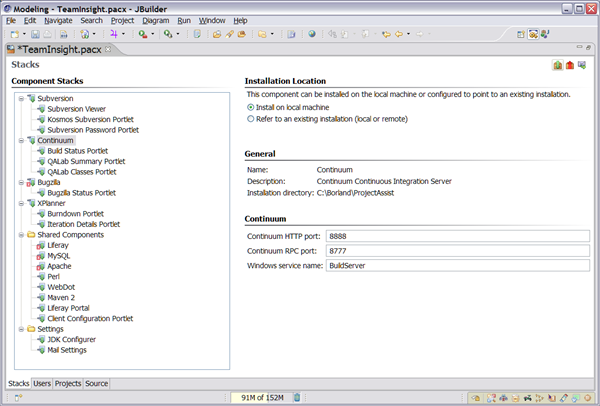Select Build Status Portlet in tree
The width and height of the screenshot is (600, 406).
(x=77, y=151)
